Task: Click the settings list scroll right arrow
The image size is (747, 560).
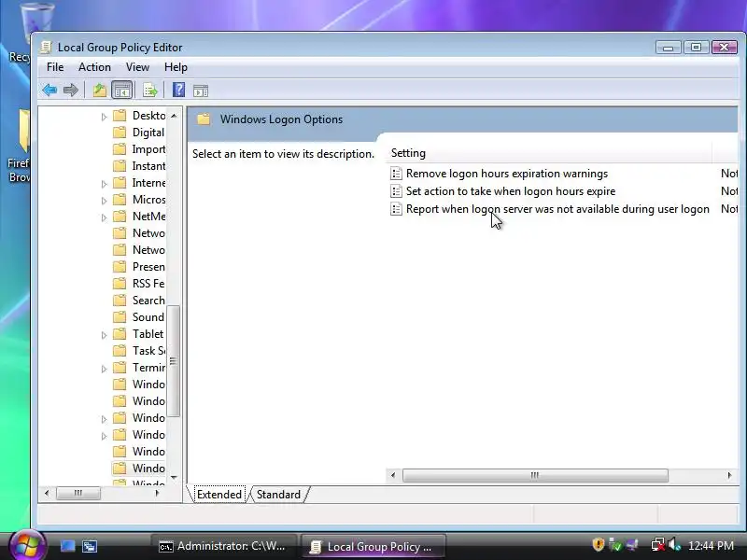Action: click(729, 475)
